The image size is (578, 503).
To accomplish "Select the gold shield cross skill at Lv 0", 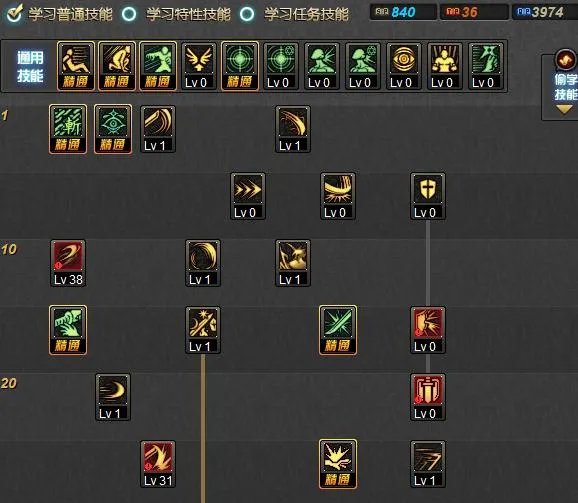I will (428, 196).
